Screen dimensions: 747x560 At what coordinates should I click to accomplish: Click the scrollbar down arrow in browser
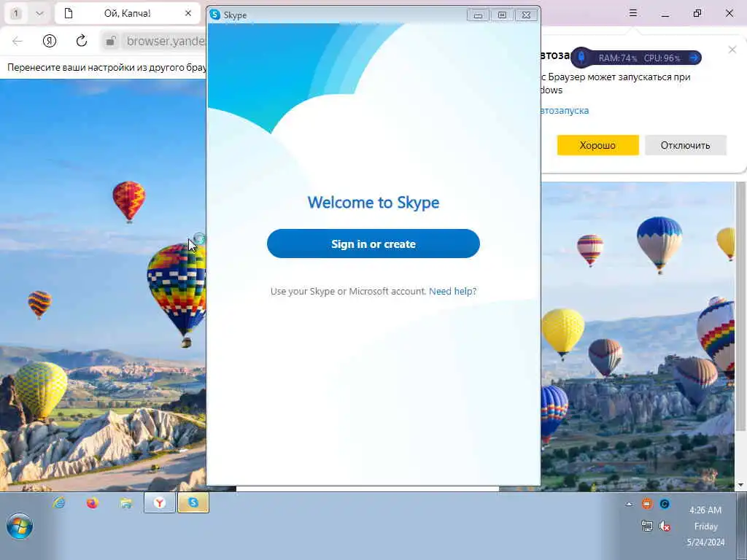(x=740, y=485)
